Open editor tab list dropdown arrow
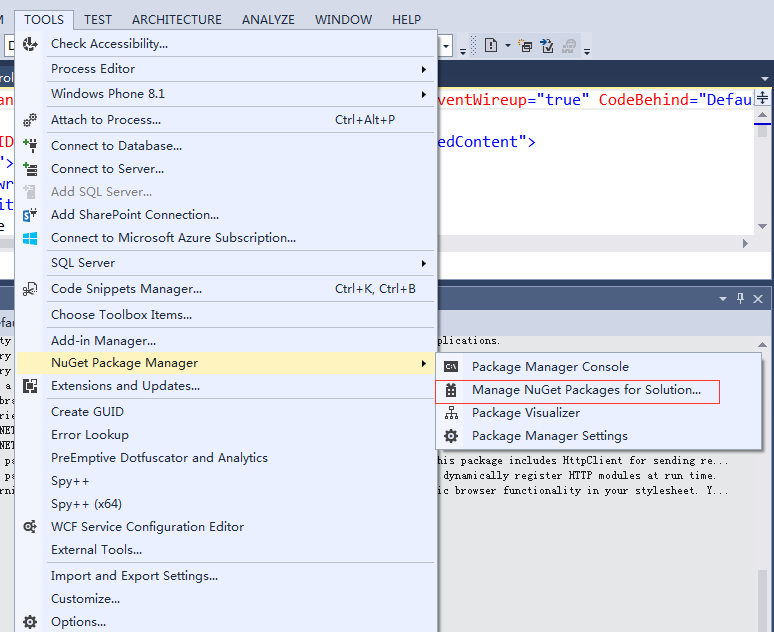774x632 pixels. tap(765, 79)
